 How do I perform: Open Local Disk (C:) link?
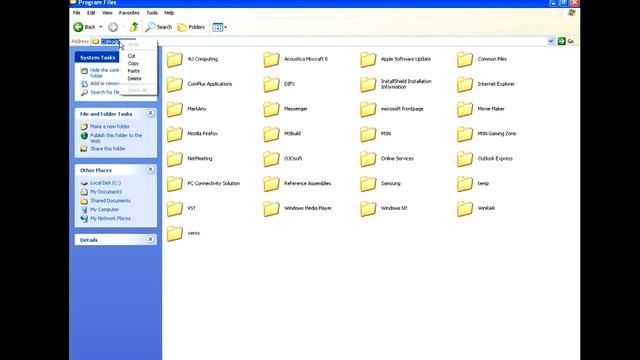[x=100, y=183]
